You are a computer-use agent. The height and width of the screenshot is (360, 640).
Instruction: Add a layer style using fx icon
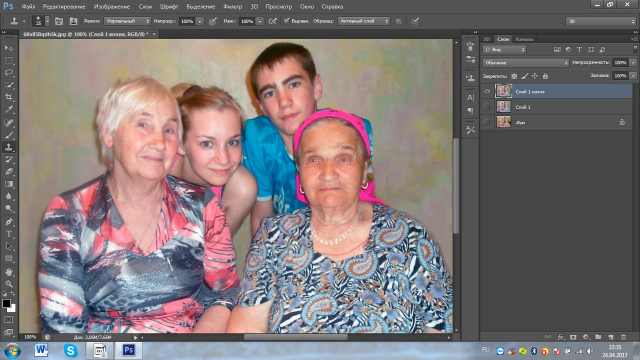tap(561, 337)
